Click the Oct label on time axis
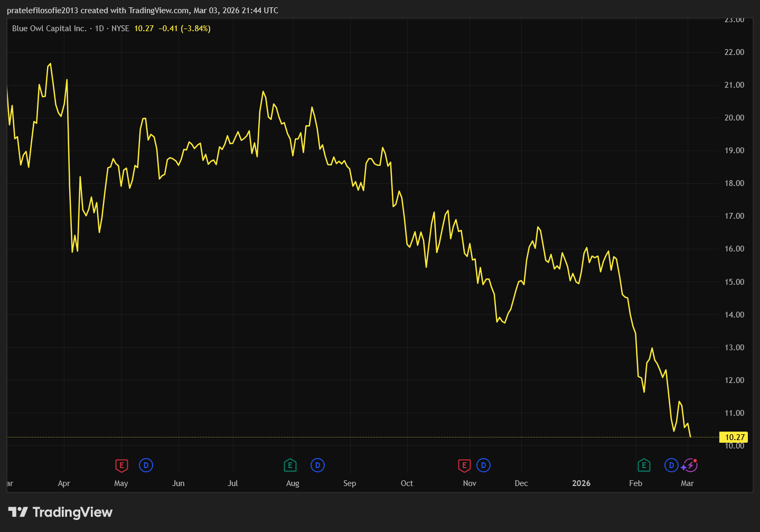This screenshot has height=532, width=760. pos(407,483)
